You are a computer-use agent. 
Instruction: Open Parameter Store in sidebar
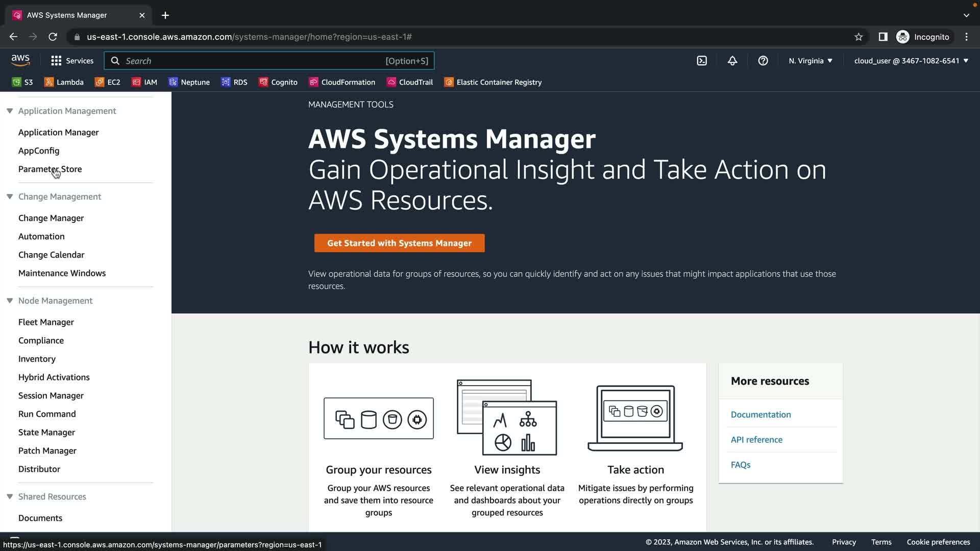pyautogui.click(x=50, y=169)
